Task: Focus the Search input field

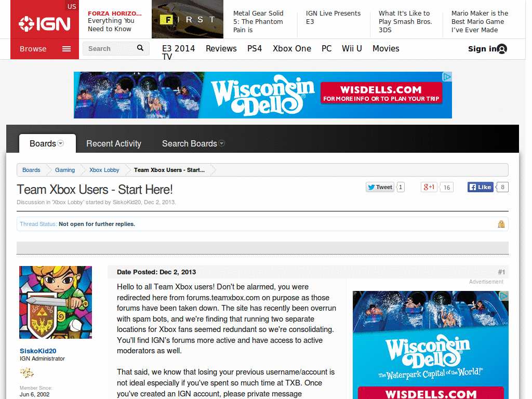Action: (x=111, y=48)
